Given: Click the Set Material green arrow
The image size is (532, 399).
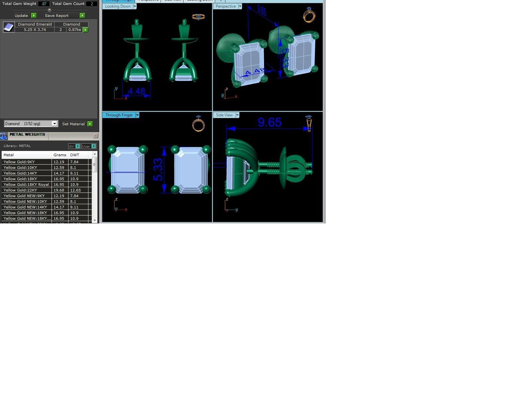Looking at the screenshot, I should (90, 124).
